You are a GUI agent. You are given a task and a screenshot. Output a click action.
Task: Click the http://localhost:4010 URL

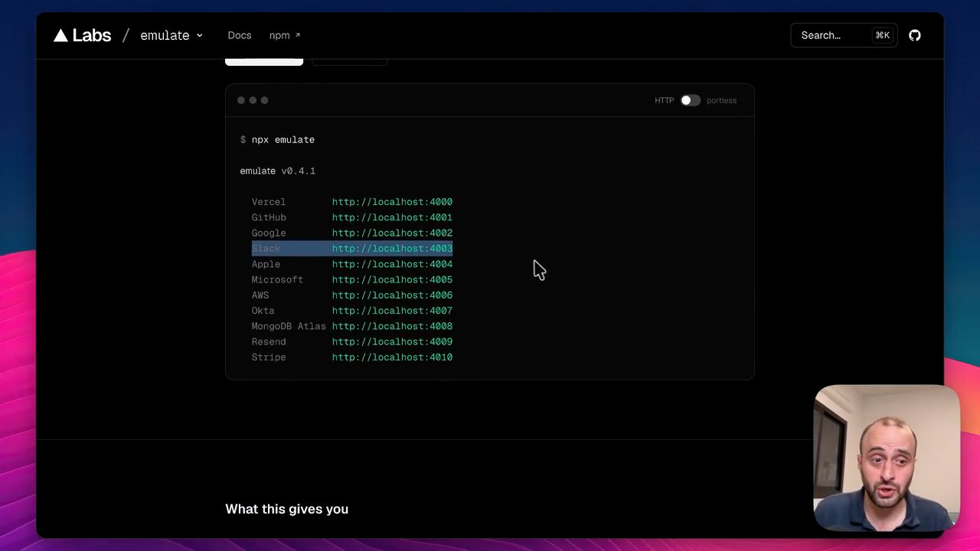pos(392,357)
